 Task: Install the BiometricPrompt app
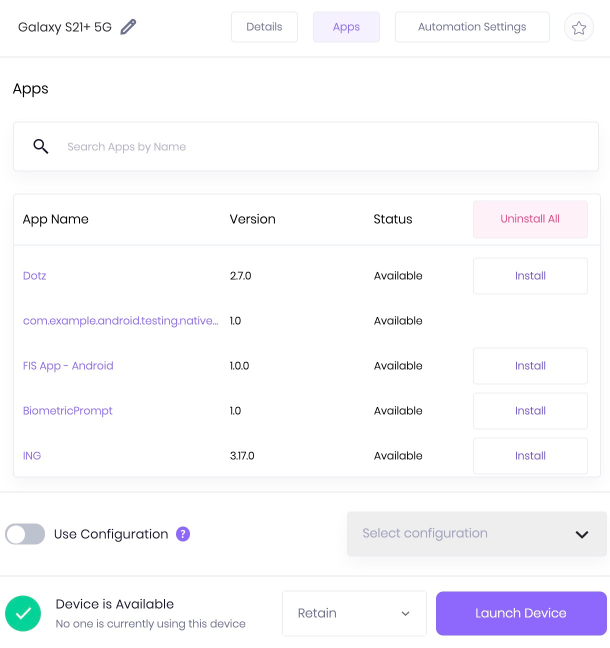pos(530,411)
